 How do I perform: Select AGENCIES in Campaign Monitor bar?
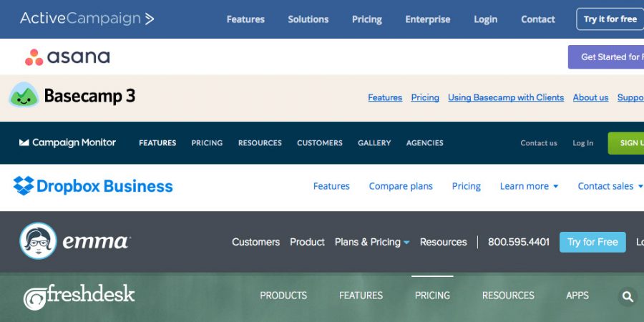[x=424, y=143]
